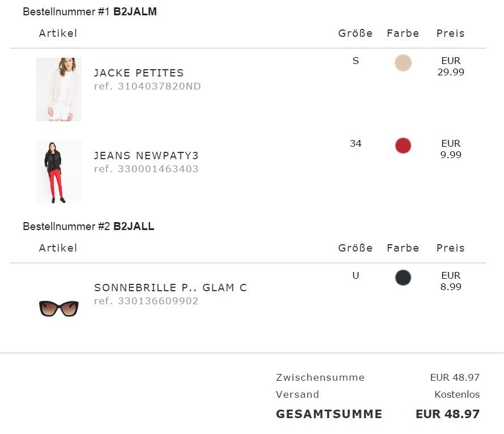Image resolution: width=504 pixels, height=434 pixels.
Task: Select the black color swatch
Action: coord(403,278)
